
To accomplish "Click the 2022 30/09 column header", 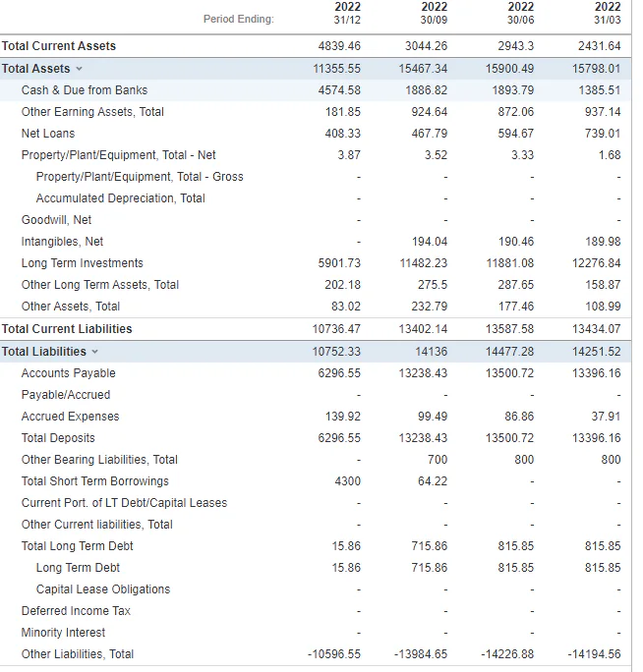I will [x=435, y=14].
